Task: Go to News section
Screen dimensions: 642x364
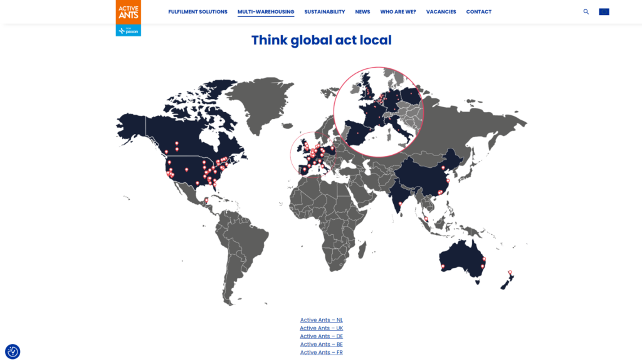Action: pyautogui.click(x=362, y=12)
